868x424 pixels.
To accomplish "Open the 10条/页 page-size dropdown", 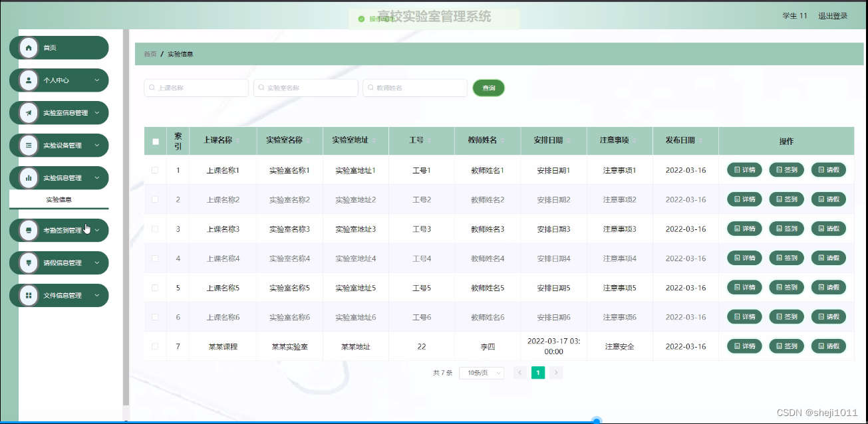I will point(481,373).
